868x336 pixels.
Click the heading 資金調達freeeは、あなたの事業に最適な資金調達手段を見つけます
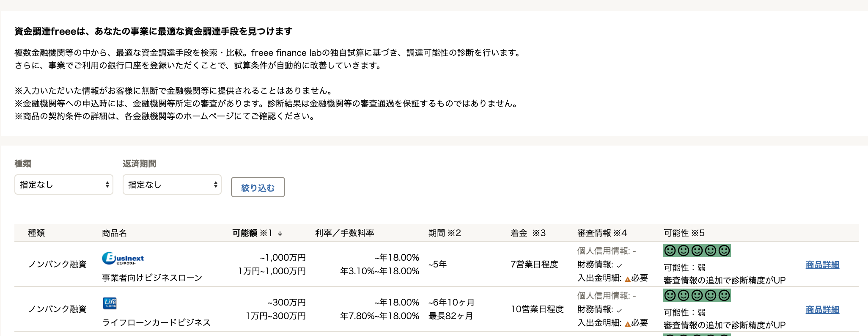click(154, 31)
